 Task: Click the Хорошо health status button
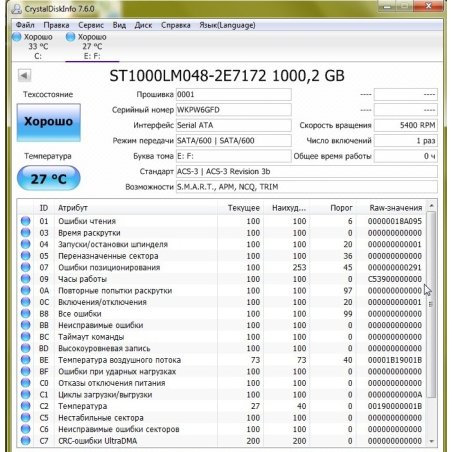[x=49, y=122]
